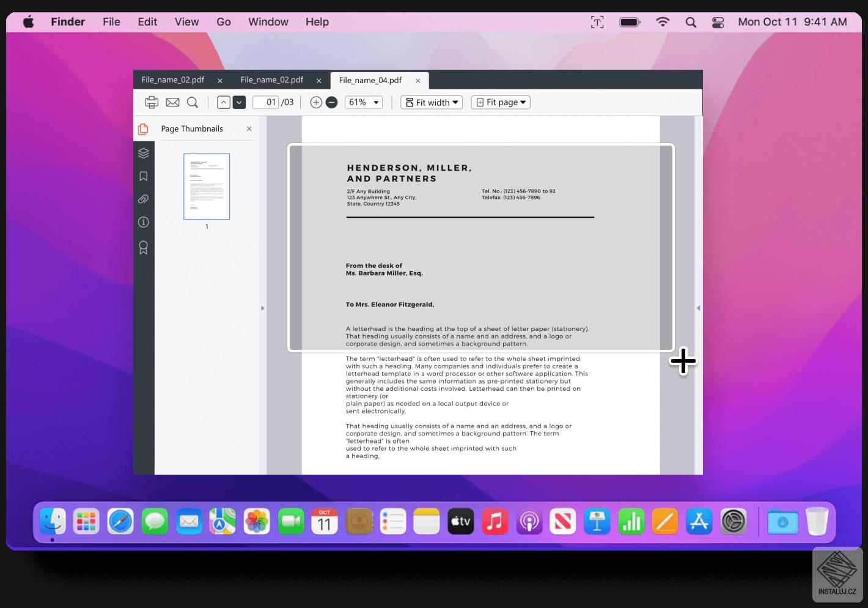The height and width of the screenshot is (608, 868).
Task: Open the Layers panel from the sidebar
Action: 144,153
